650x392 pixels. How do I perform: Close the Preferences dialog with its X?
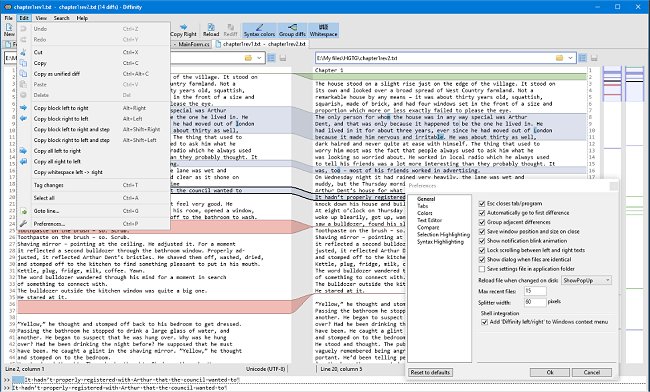point(614,186)
